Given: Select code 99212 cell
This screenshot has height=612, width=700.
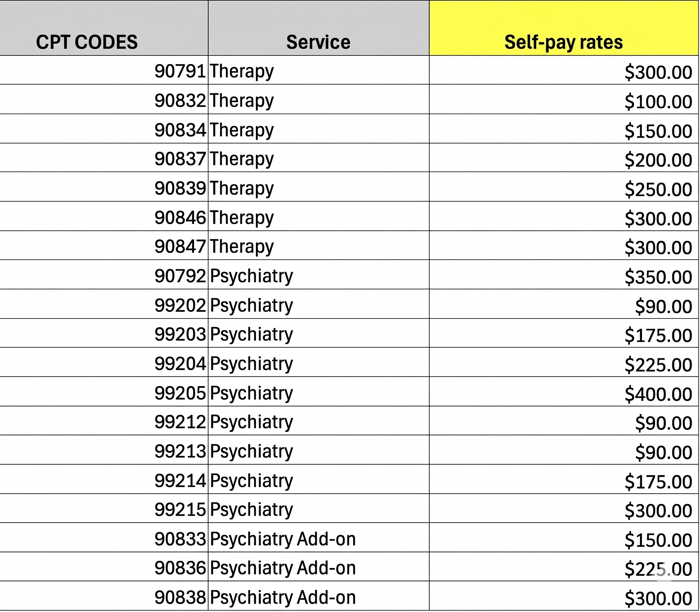Looking at the screenshot, I should pos(104,421).
